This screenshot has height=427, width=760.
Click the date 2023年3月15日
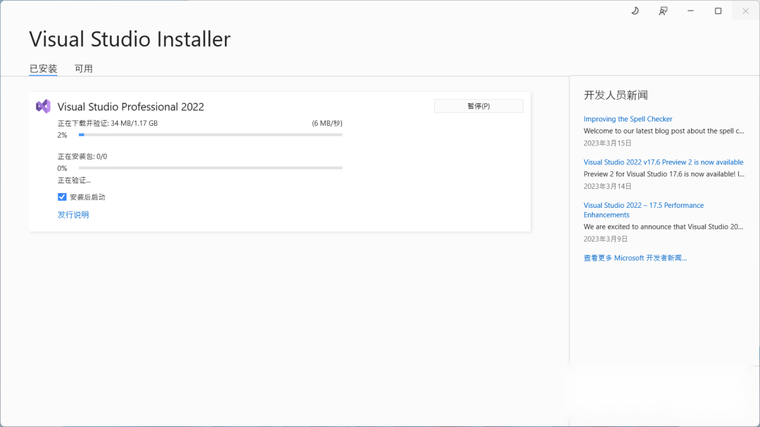(607, 143)
